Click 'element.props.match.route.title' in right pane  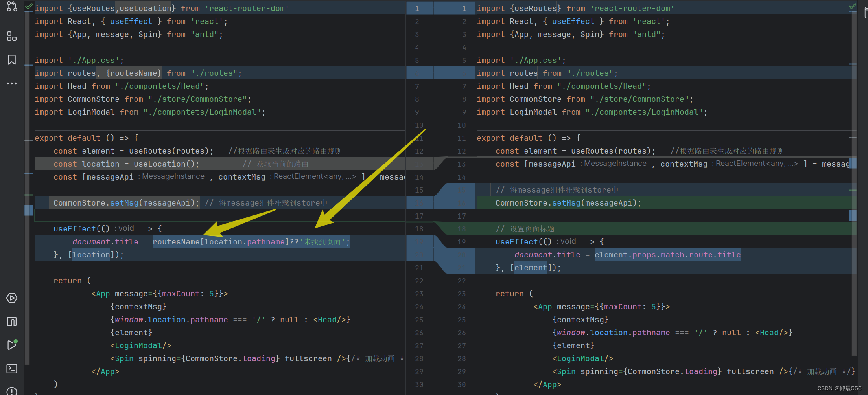point(667,255)
